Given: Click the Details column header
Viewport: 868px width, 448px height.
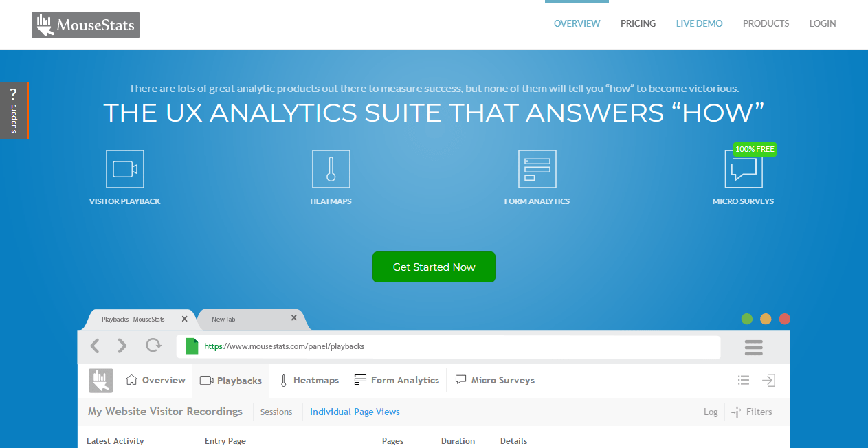Looking at the screenshot, I should (514, 441).
